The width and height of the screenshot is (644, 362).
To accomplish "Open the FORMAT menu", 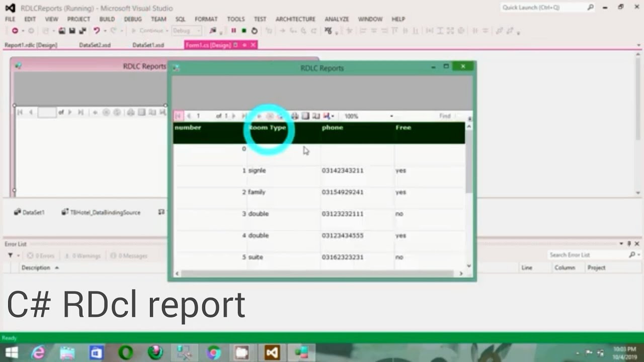I will click(206, 19).
